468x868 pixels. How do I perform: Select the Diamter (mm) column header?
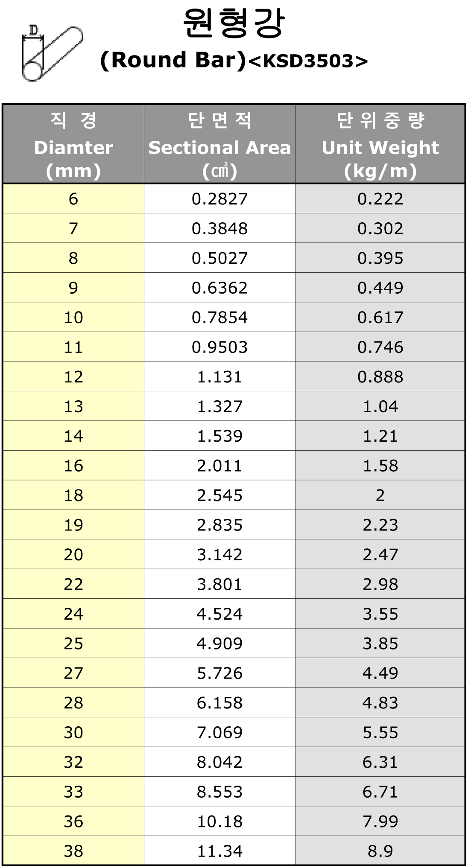point(73,144)
